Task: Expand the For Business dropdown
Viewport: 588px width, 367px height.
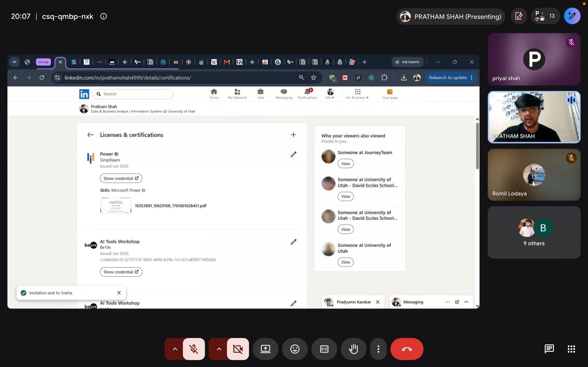Action: click(x=357, y=94)
